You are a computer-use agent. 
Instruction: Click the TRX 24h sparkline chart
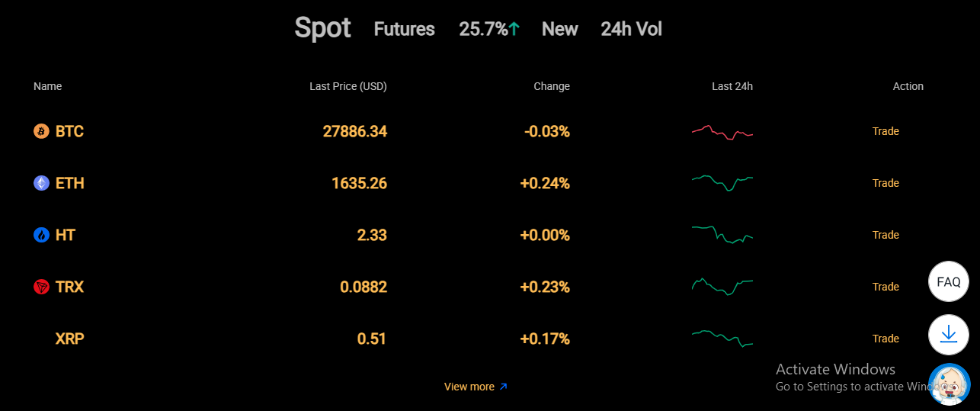[x=722, y=287]
